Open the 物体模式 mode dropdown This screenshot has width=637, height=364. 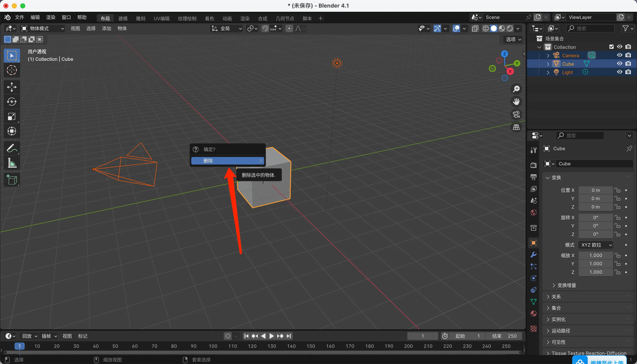point(43,28)
